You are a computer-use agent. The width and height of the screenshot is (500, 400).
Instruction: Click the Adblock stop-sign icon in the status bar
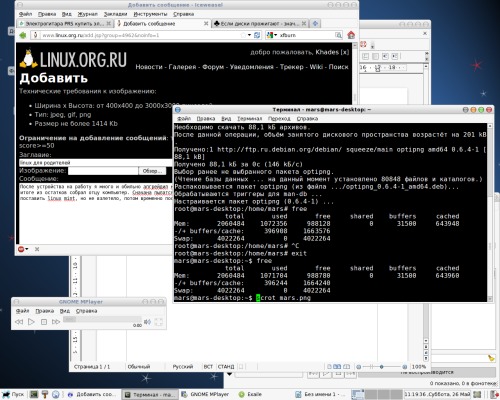pyautogui.click(x=21, y=249)
